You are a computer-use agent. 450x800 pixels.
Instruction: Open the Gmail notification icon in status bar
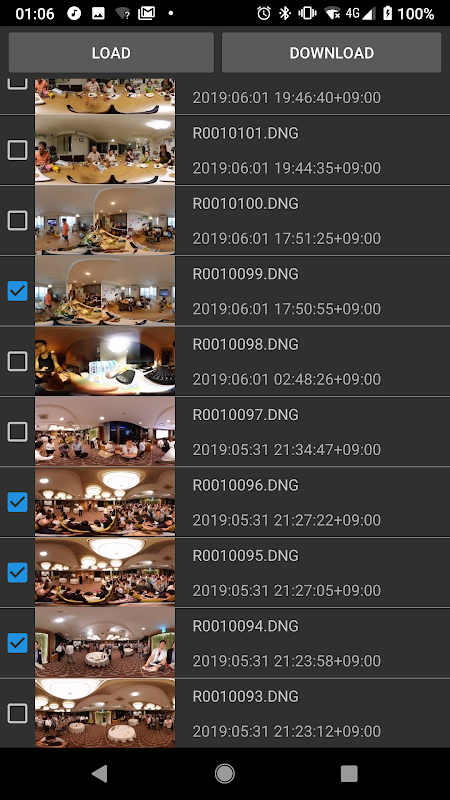tap(146, 13)
